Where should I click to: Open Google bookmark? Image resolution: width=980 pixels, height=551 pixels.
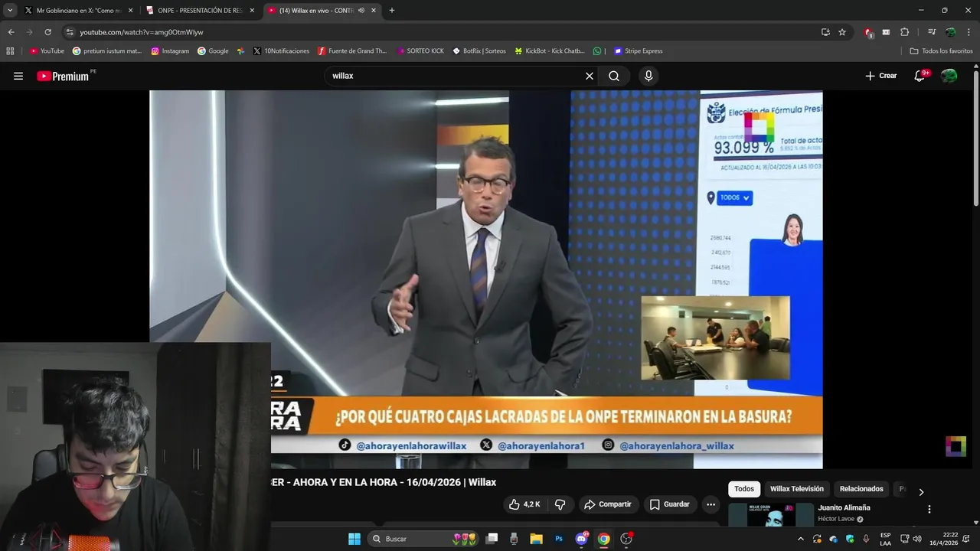[213, 51]
